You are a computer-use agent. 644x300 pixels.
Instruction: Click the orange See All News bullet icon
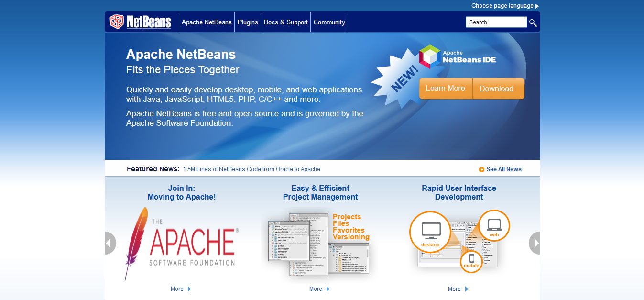[481, 169]
